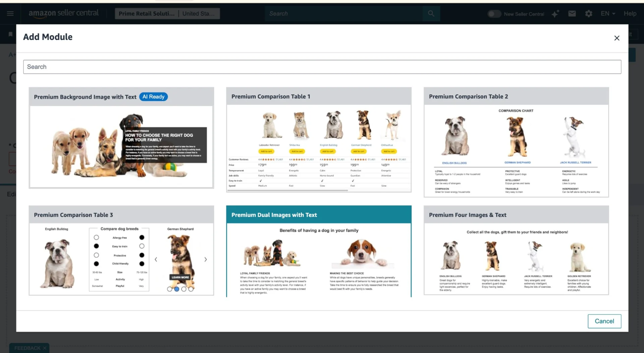This screenshot has width=644, height=353.
Task: Toggle the New Seller Central switch
Action: 494,14
